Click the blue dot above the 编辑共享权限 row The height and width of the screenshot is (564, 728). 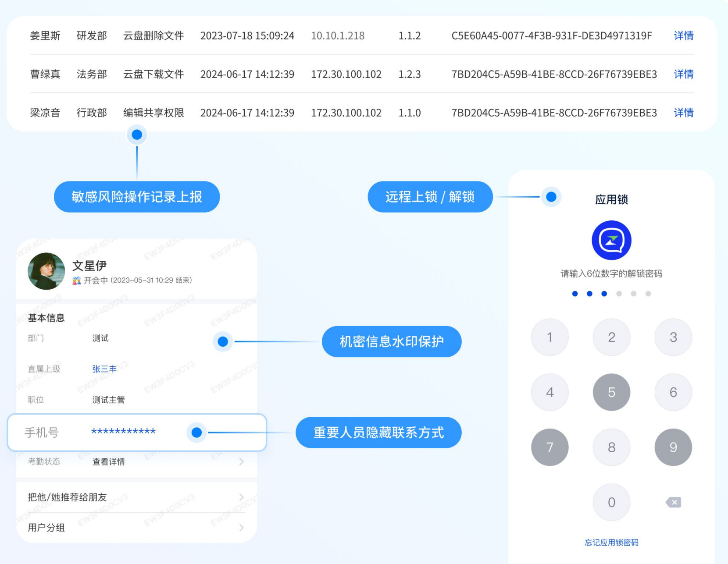coord(137,135)
